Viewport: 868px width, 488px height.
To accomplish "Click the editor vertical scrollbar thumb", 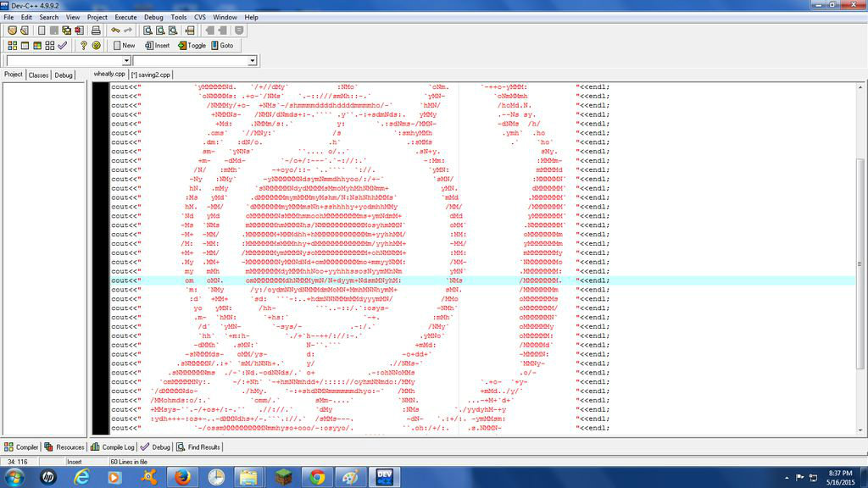I will 860,264.
